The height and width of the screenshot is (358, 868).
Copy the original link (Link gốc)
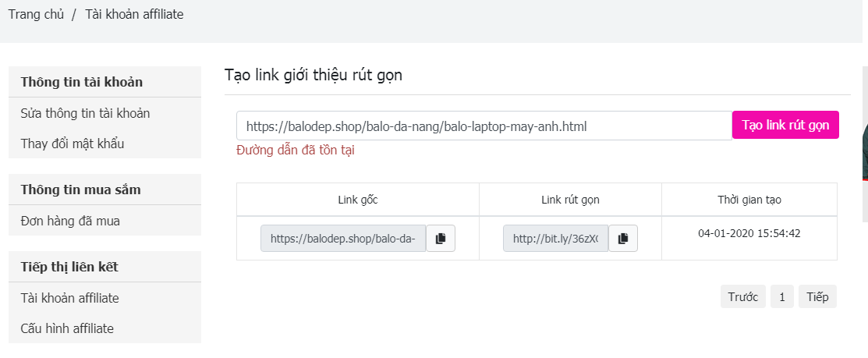pos(441,239)
